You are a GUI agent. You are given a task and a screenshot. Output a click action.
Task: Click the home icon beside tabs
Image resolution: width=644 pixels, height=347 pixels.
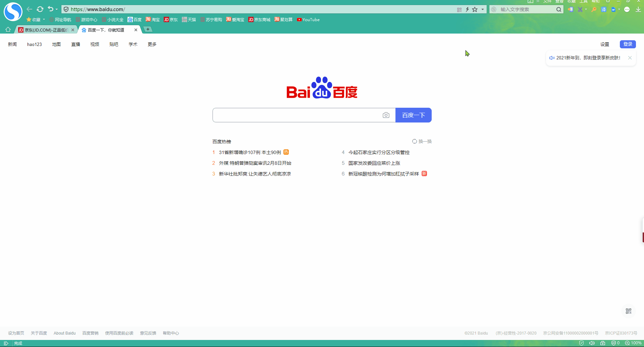tap(8, 30)
